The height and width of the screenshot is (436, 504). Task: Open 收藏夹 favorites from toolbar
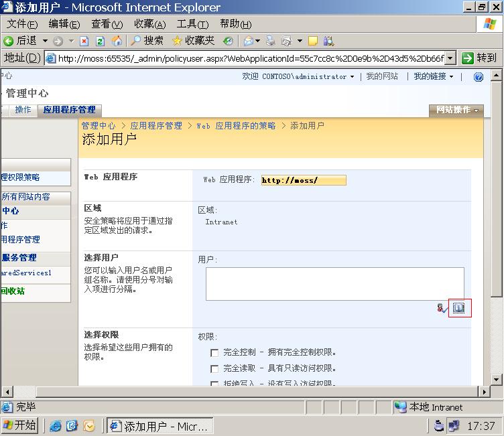pyautogui.click(x=193, y=41)
